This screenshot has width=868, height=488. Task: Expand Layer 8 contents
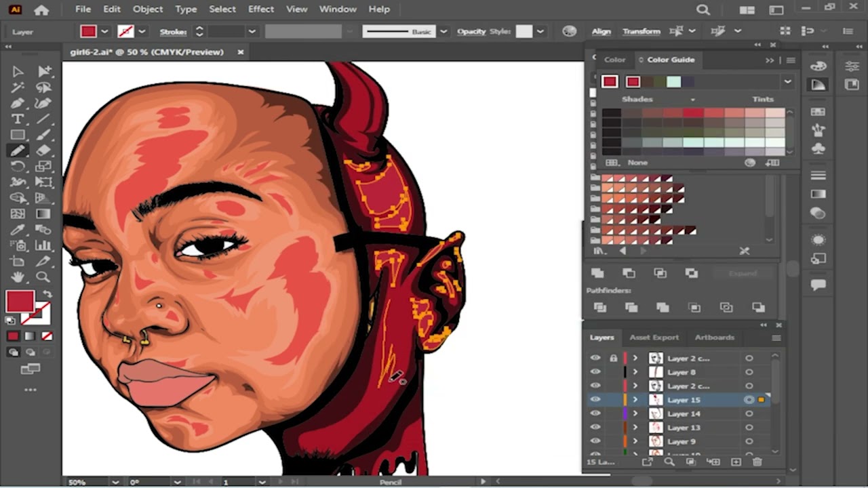click(x=635, y=372)
